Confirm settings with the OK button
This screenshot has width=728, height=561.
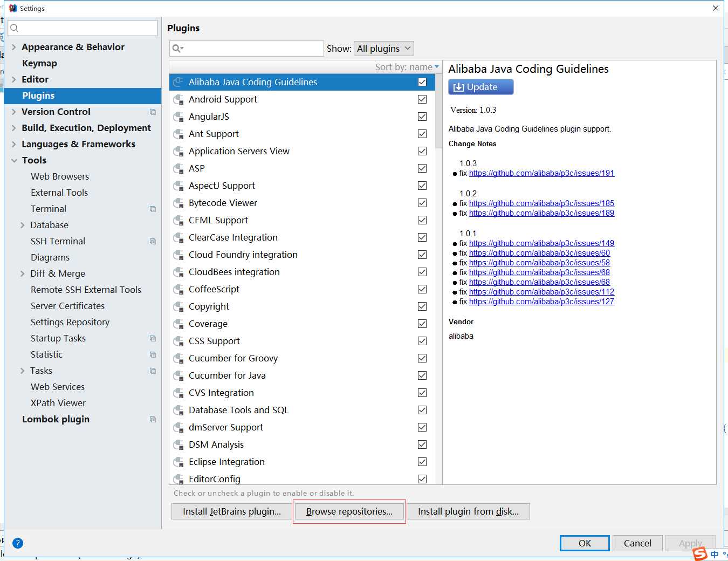click(585, 543)
